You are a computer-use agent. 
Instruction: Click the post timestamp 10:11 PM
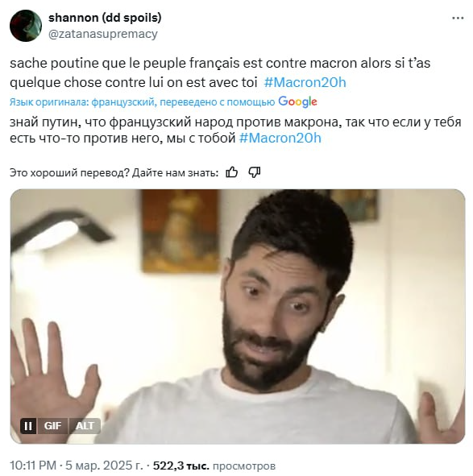point(33,466)
